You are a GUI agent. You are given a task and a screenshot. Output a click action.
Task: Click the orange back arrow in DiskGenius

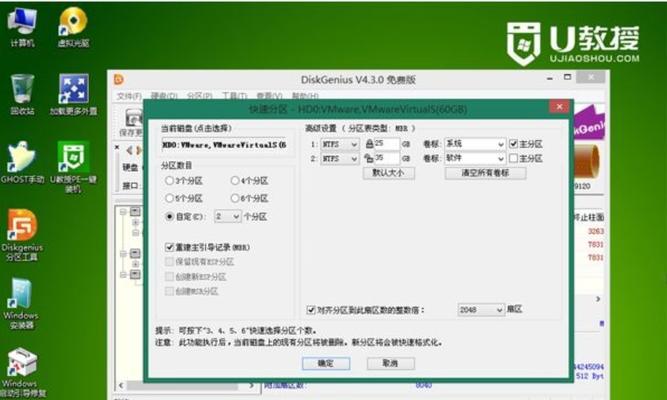pos(130,150)
